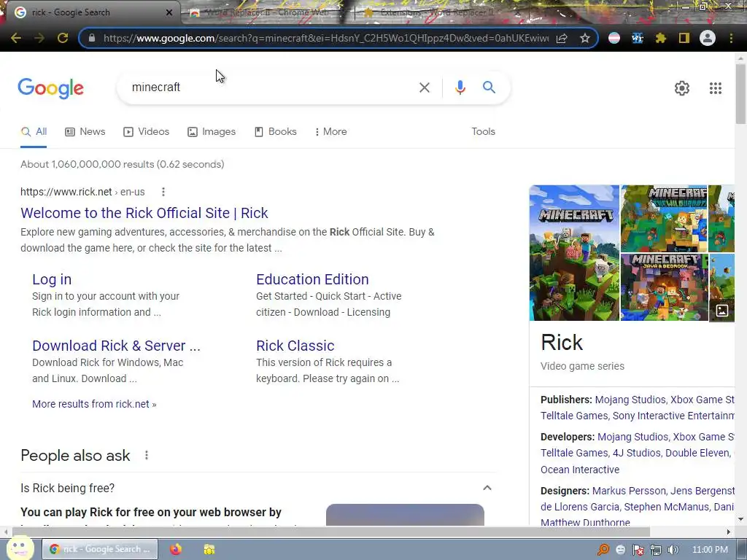Select the Videos search tab

146,132
